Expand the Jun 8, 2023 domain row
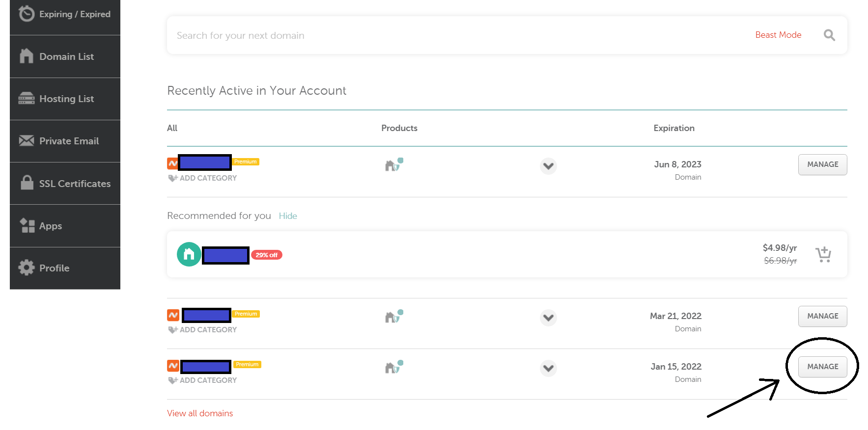This screenshot has height=430, width=868. [x=548, y=166]
